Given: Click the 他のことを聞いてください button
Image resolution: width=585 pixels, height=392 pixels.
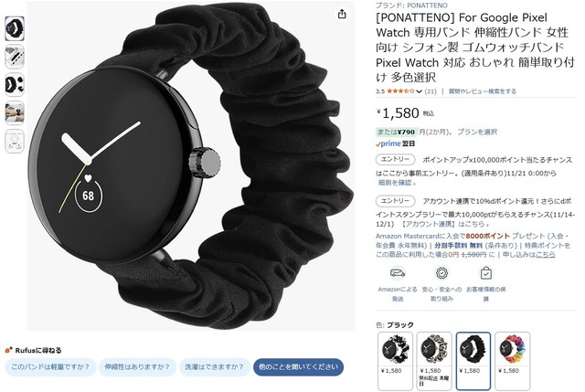Looking at the screenshot, I should (299, 367).
